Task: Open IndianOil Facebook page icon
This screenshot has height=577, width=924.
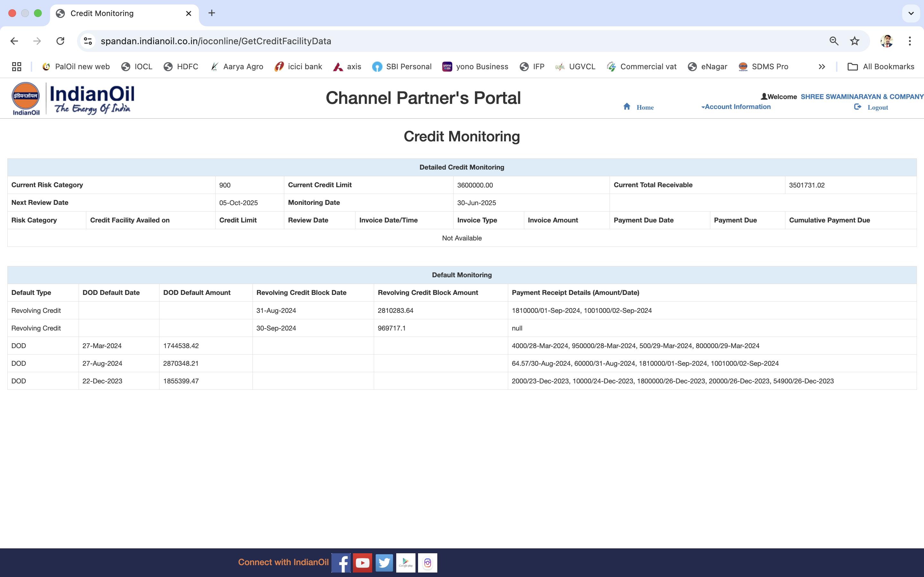Action: point(341,563)
